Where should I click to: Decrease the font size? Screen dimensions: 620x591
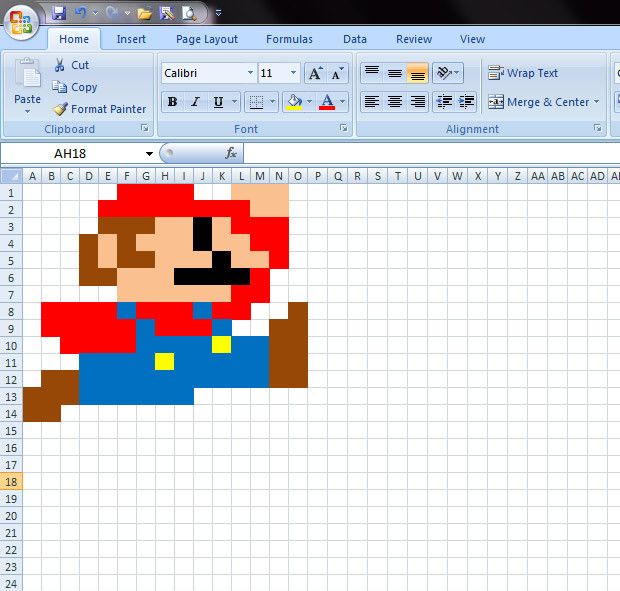(338, 73)
